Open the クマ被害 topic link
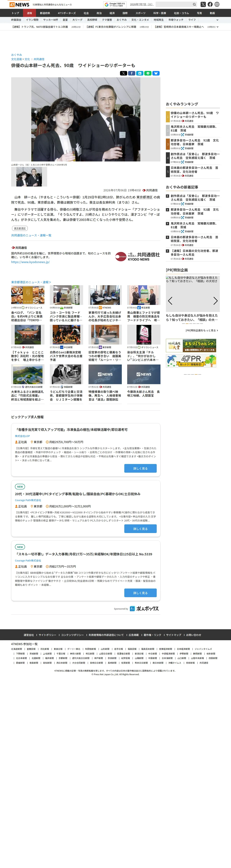This screenshot has height=868, width=231. click(x=107, y=20)
